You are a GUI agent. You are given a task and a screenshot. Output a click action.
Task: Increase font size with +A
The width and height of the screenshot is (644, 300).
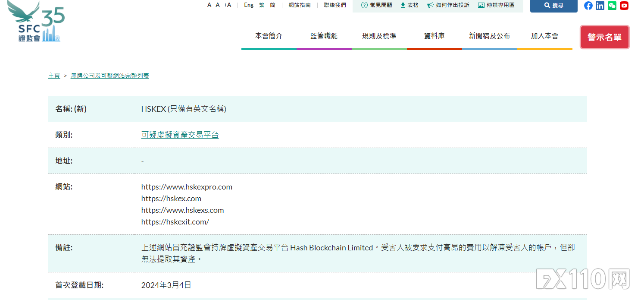227,4
